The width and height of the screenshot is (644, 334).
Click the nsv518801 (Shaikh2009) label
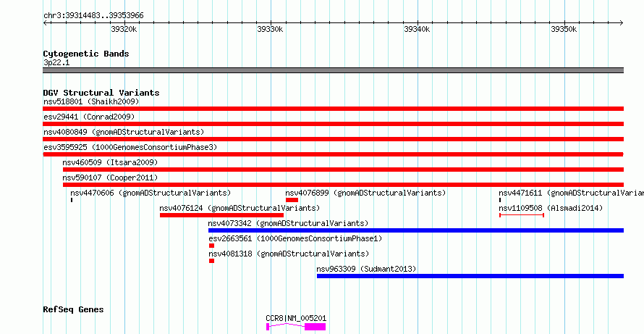pyautogui.click(x=91, y=101)
